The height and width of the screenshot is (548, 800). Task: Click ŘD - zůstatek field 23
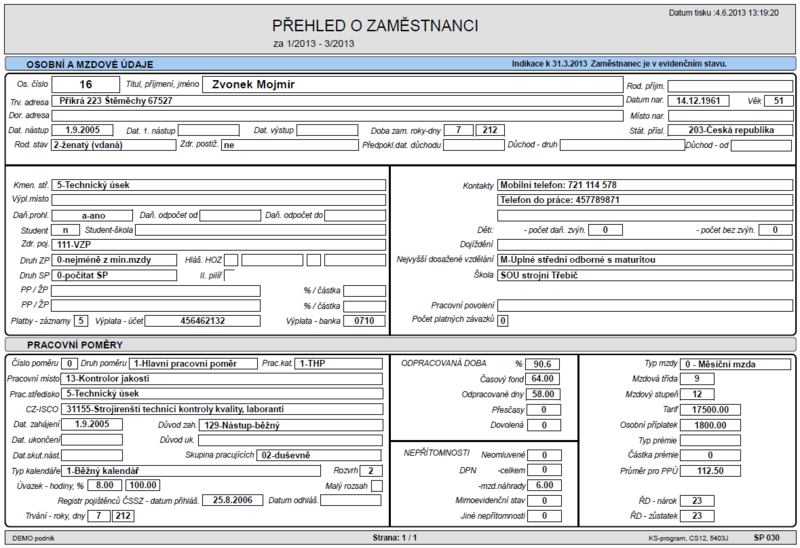click(x=697, y=516)
